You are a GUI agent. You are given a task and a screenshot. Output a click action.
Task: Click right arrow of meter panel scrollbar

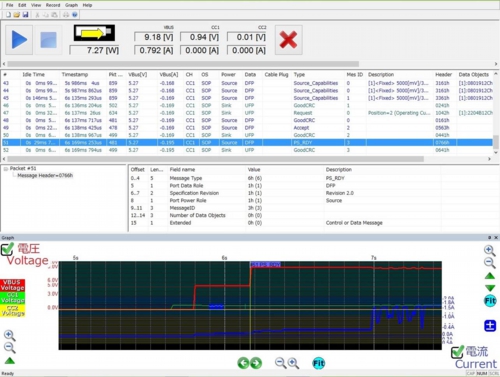click(496, 64)
